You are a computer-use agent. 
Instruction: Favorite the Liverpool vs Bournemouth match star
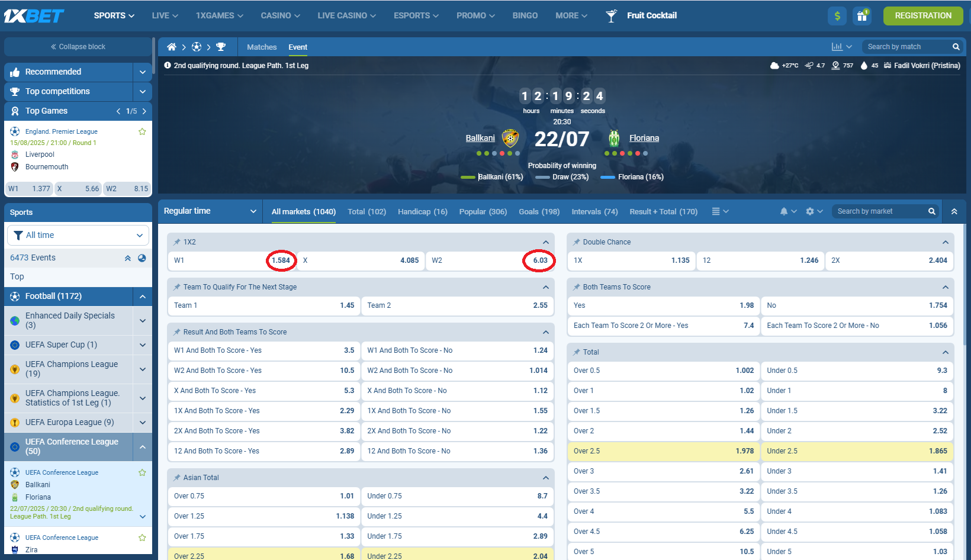[x=142, y=131]
